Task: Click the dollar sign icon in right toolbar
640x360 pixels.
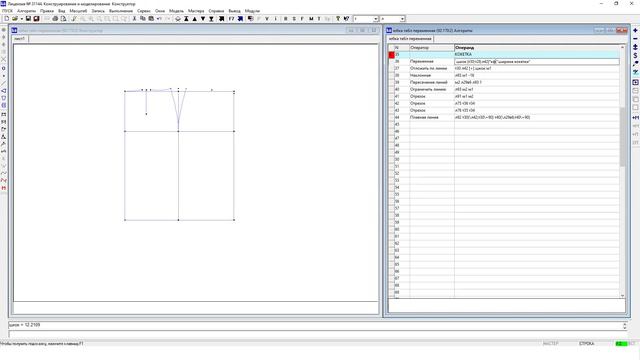Action: 636,56
